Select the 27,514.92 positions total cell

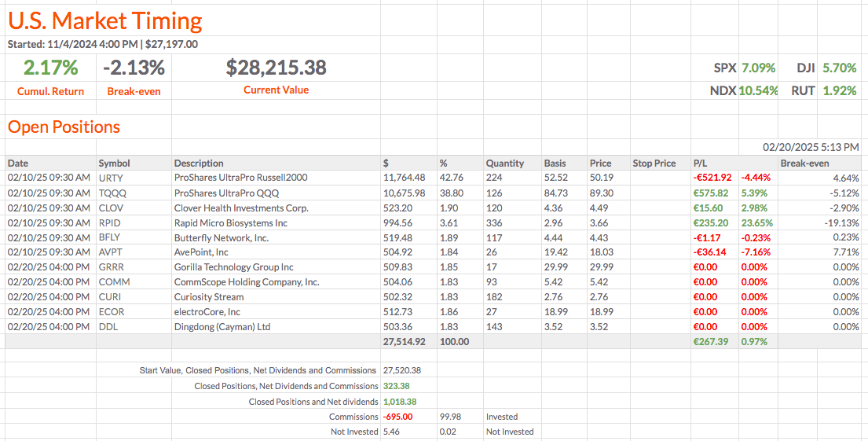tap(404, 342)
